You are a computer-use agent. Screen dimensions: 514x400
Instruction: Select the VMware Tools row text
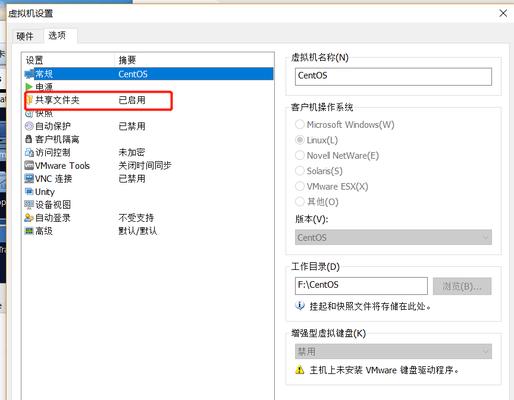62,165
